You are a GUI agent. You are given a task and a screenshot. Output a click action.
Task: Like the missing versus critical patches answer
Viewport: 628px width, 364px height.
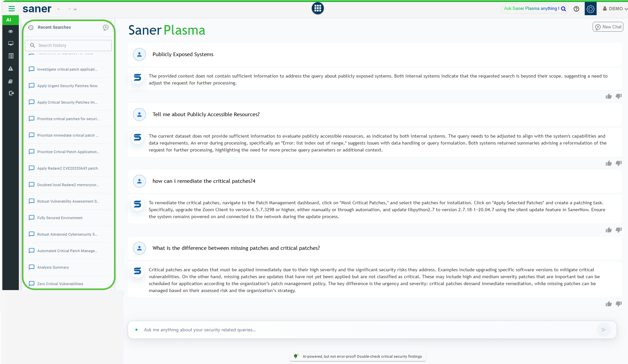pyautogui.click(x=609, y=304)
